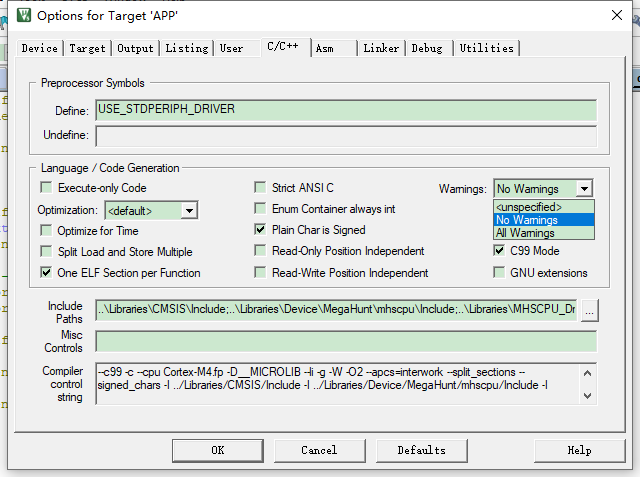Screen dimensions: 640x477
Task: Choose No Warnings in the list
Action: pos(544,220)
